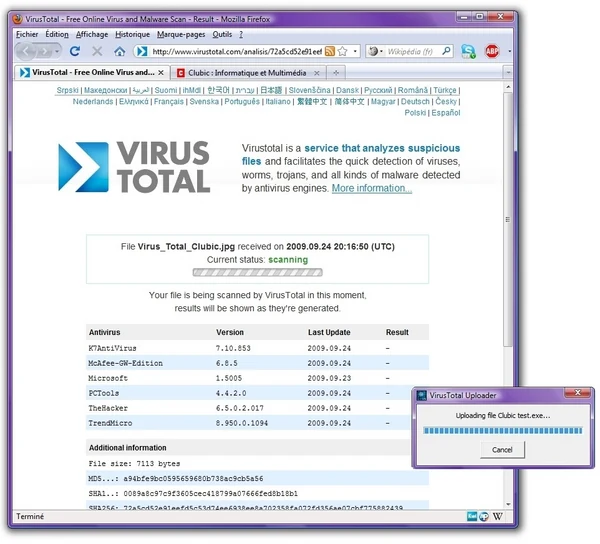Select the Español language link
This screenshot has width=600, height=544.
pos(446,113)
